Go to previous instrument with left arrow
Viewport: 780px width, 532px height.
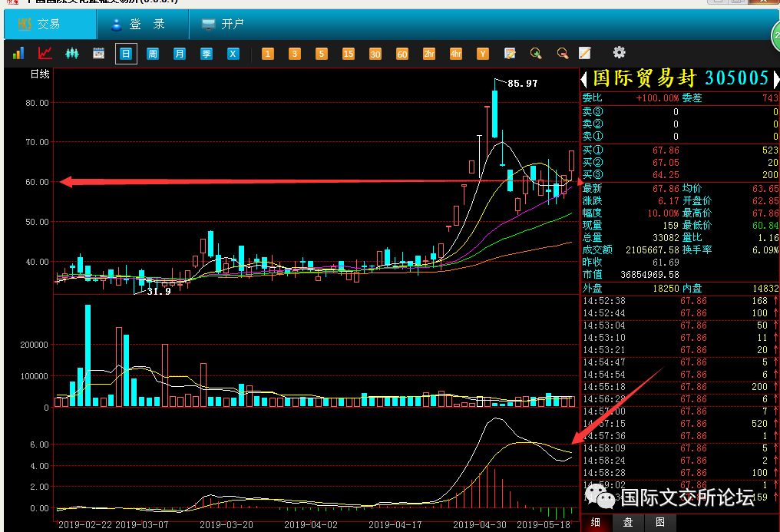click(584, 78)
